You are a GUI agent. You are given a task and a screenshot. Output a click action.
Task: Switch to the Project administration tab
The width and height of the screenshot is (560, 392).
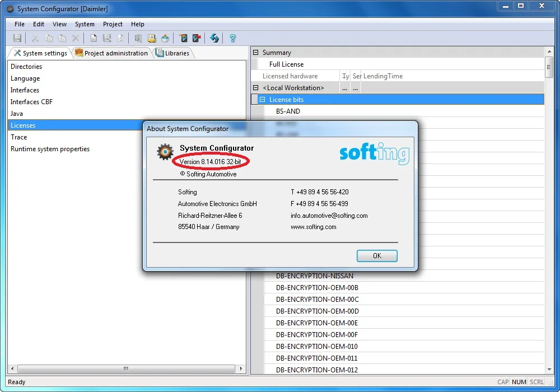point(111,53)
